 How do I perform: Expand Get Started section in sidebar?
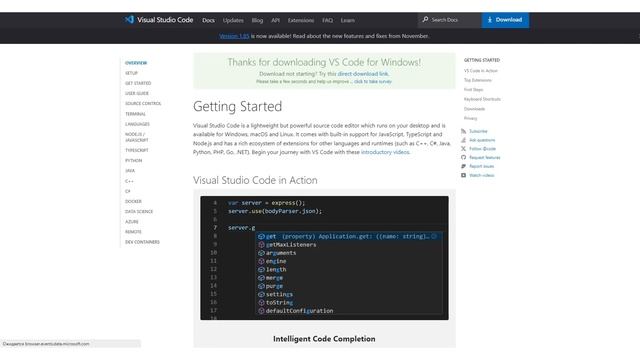pos(138,83)
